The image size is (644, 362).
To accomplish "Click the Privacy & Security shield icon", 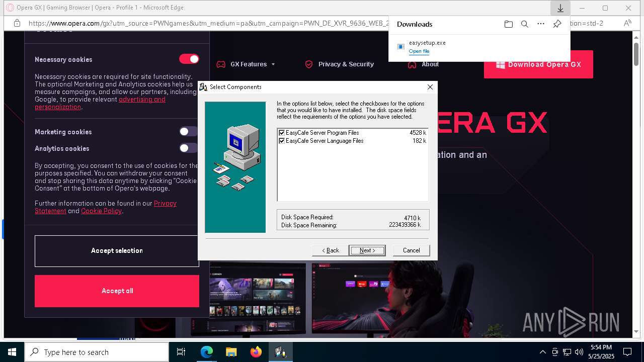I will pyautogui.click(x=309, y=64).
